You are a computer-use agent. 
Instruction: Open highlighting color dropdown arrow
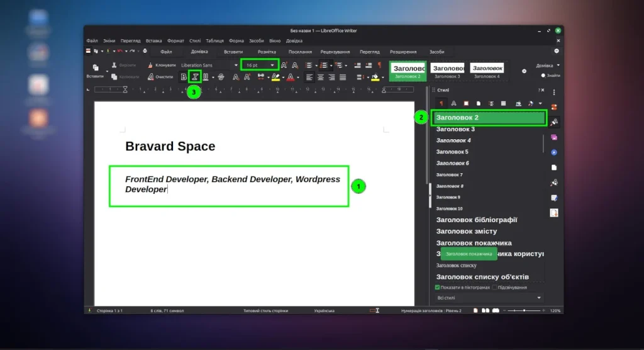[x=283, y=77]
